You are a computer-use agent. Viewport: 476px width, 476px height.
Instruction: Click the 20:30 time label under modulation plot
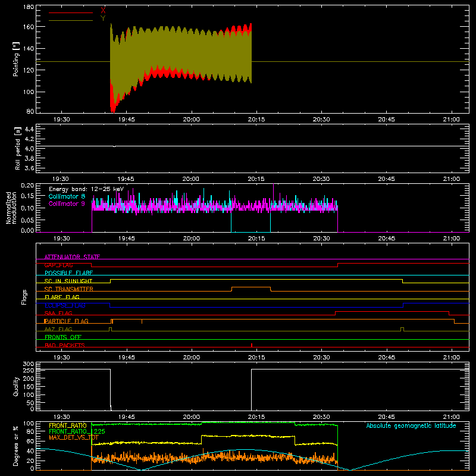(x=321, y=239)
